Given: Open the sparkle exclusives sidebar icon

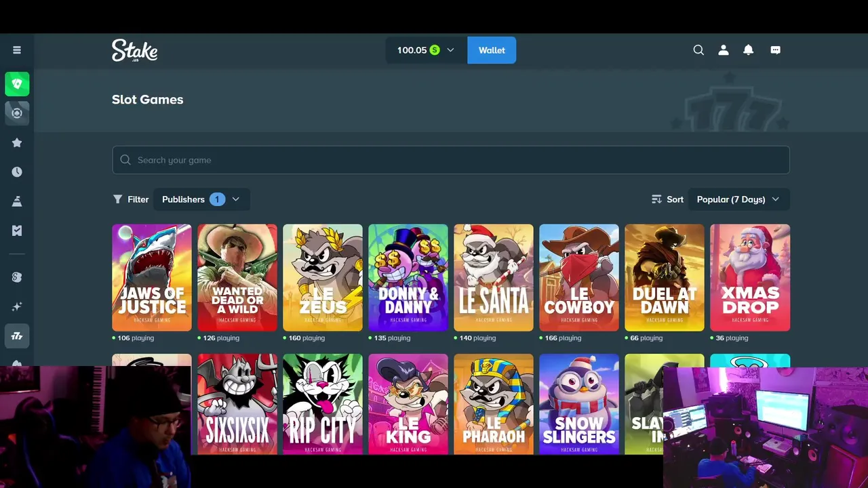Looking at the screenshot, I should click(x=17, y=306).
